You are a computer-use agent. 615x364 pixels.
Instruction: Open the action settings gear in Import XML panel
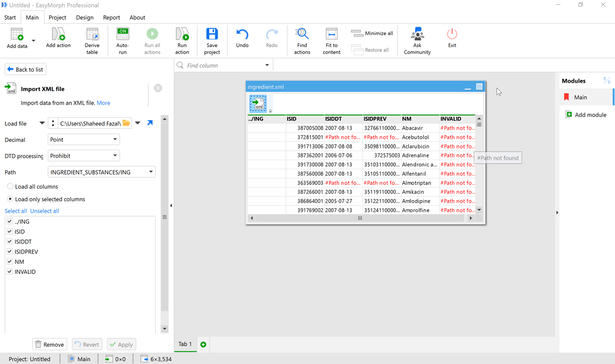[x=157, y=87]
